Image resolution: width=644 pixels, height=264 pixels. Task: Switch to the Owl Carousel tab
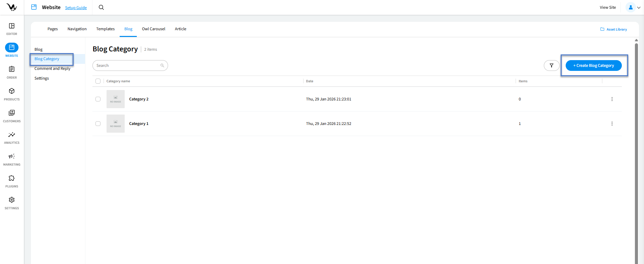pos(154,29)
